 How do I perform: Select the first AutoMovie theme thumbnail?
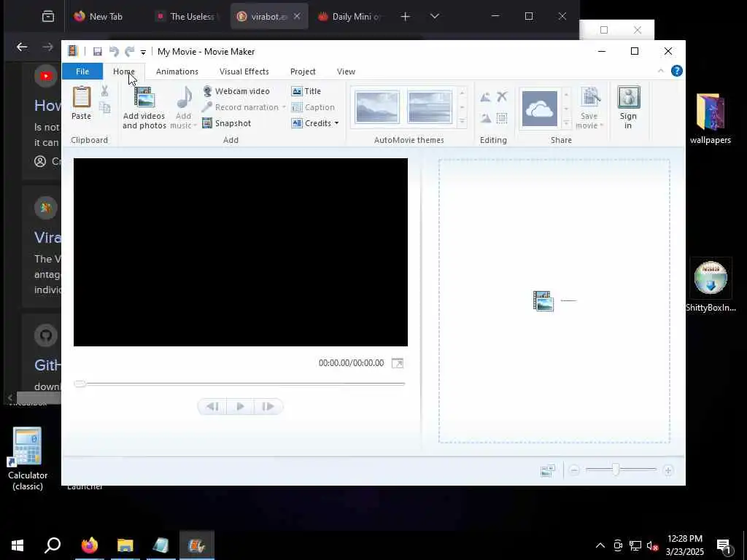pyautogui.click(x=377, y=107)
